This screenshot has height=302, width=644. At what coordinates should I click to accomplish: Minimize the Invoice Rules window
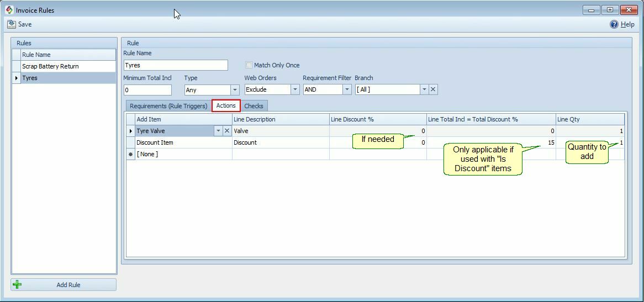coord(591,10)
